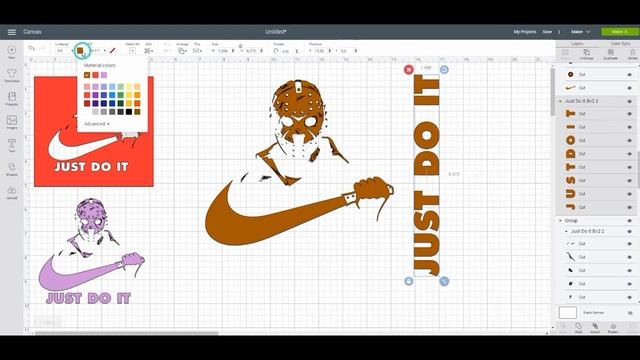Select the Text tool
Viewport: 640px width, 360px height.
pyautogui.click(x=12, y=145)
